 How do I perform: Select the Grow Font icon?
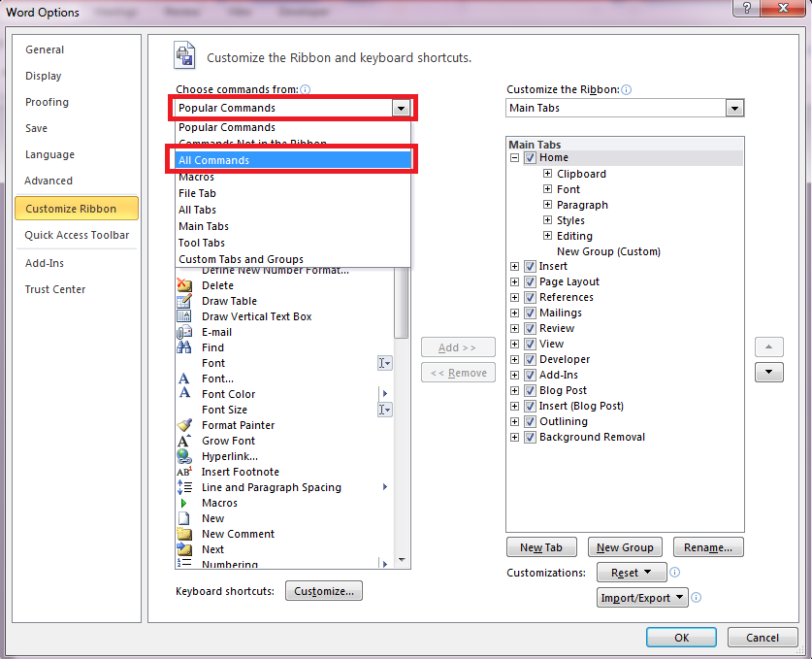pyautogui.click(x=183, y=441)
